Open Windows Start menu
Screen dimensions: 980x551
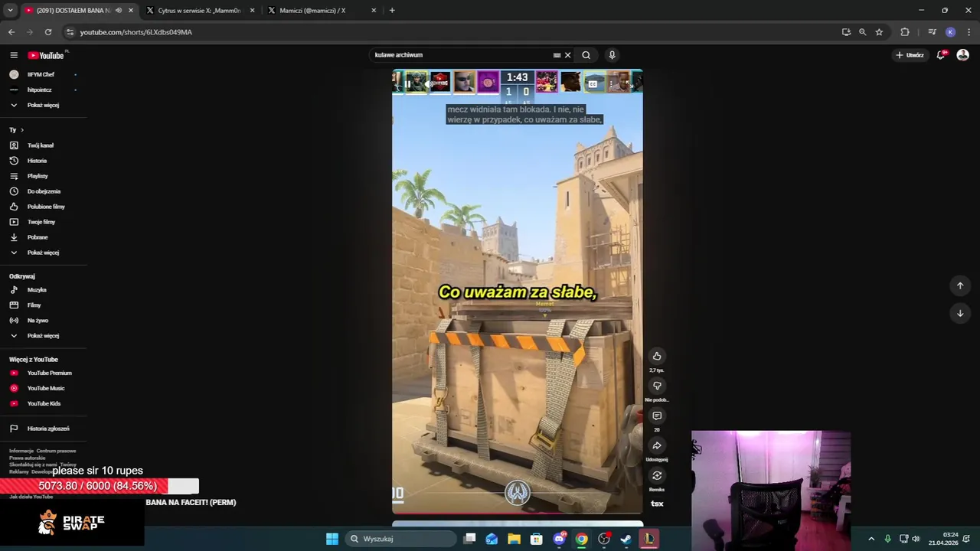(332, 539)
